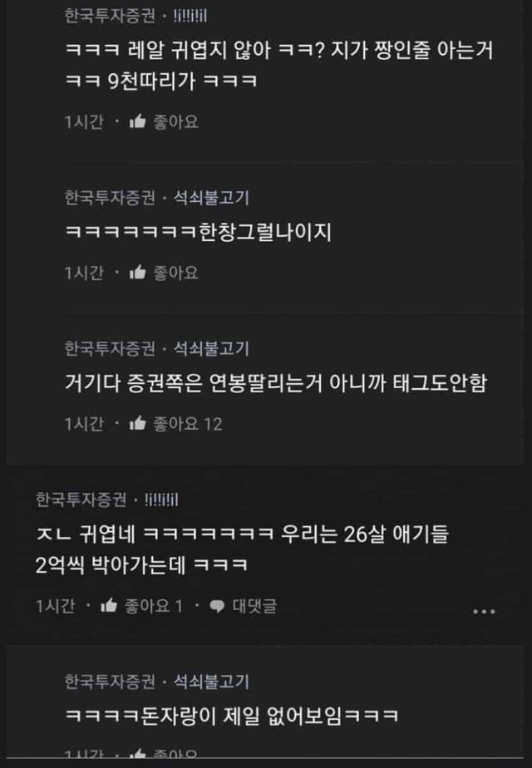Tap thumbs-up icon on '26살 애기들' comment
Image resolution: width=532 pixels, height=768 pixels.
(109, 606)
